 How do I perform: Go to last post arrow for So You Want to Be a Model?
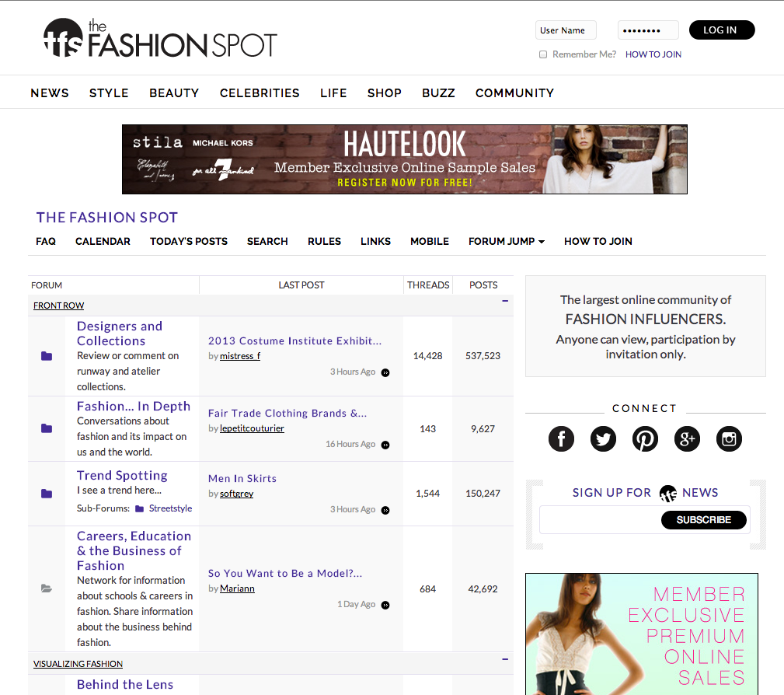coord(385,605)
